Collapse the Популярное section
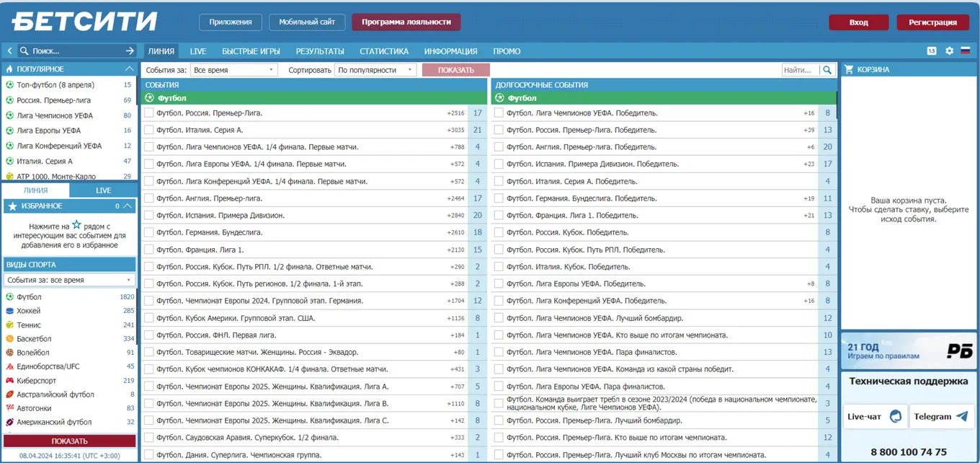This screenshot has height=463, width=980. pos(129,69)
